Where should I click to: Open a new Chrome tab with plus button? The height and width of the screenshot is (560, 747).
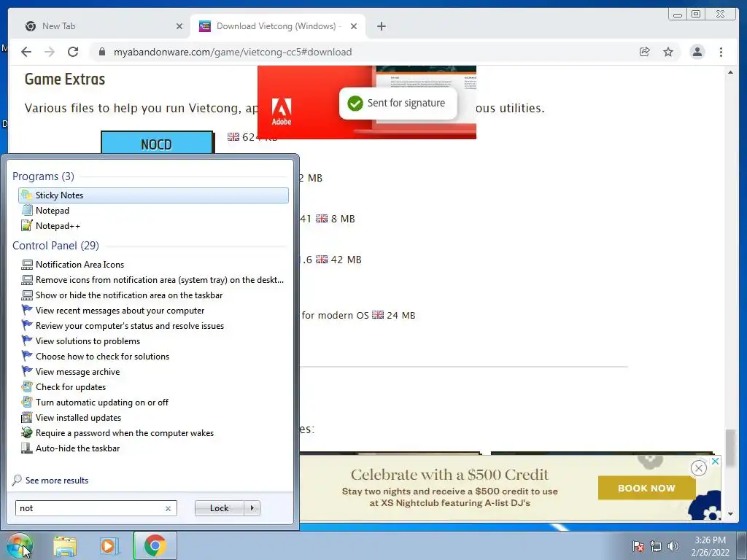pyautogui.click(x=381, y=26)
